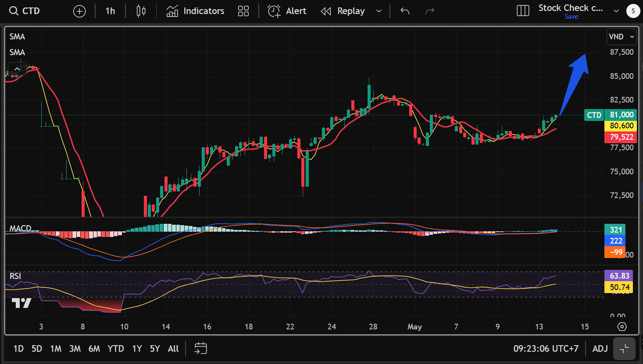Set date range to 5D
The height and width of the screenshot is (364, 643).
37,349
